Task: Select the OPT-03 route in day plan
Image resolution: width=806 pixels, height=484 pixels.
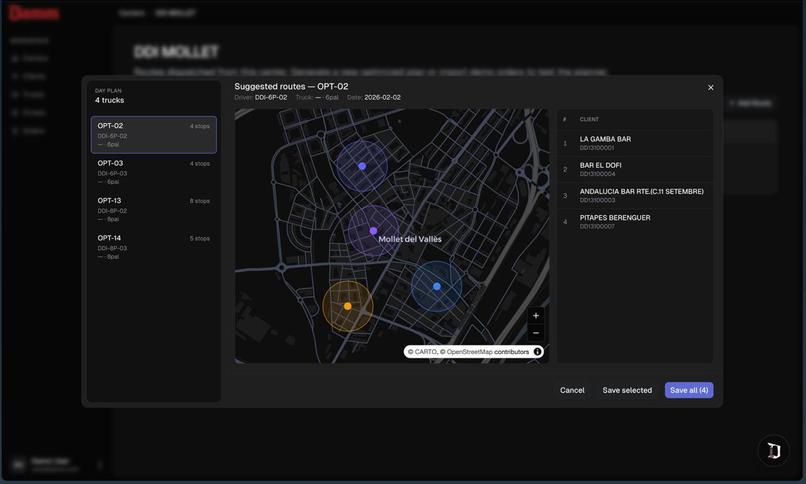Action: [154, 172]
